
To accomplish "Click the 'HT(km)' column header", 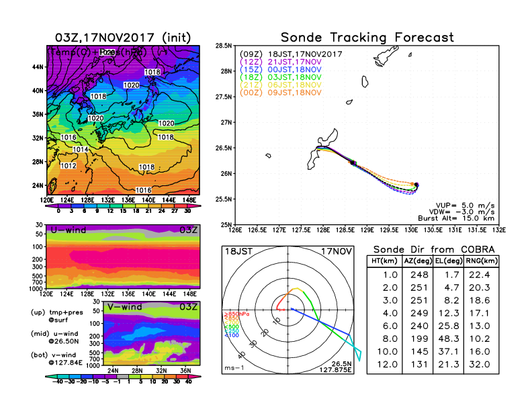I will (384, 261).
